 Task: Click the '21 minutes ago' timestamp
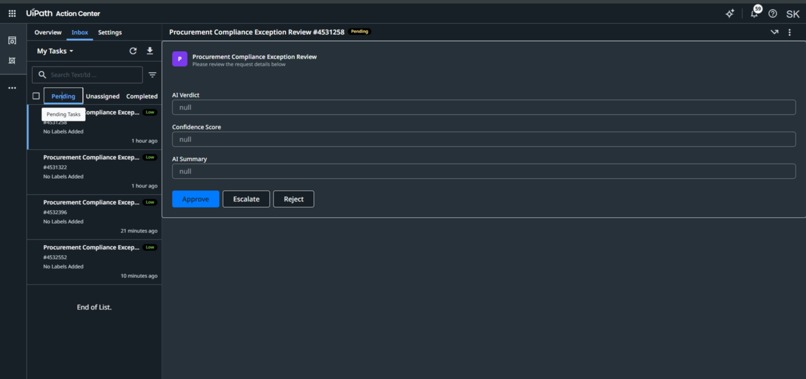pyautogui.click(x=139, y=231)
